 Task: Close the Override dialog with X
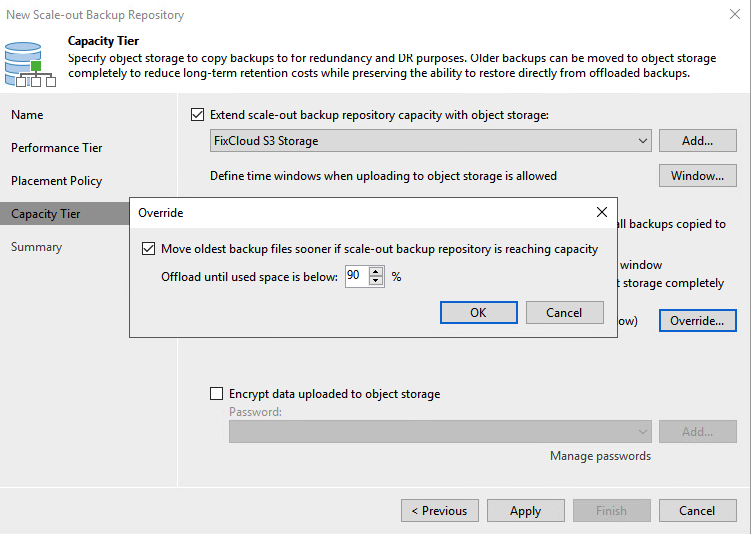click(602, 212)
